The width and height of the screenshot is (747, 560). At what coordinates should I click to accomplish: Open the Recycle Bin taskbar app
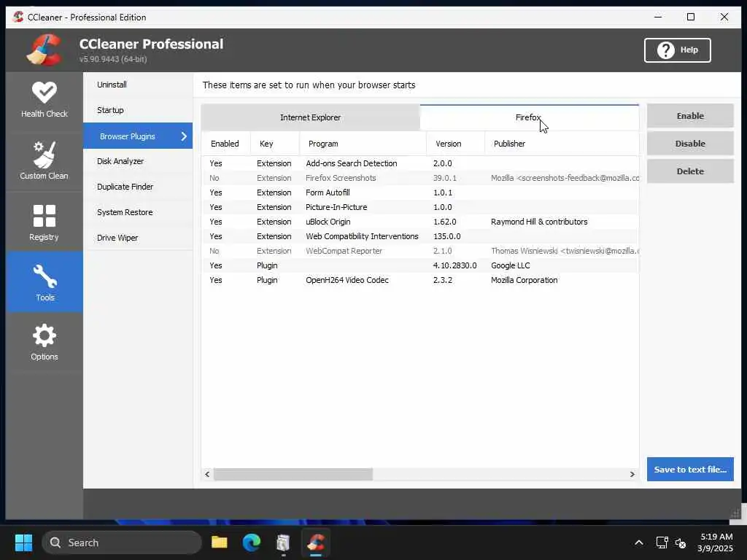point(284,542)
